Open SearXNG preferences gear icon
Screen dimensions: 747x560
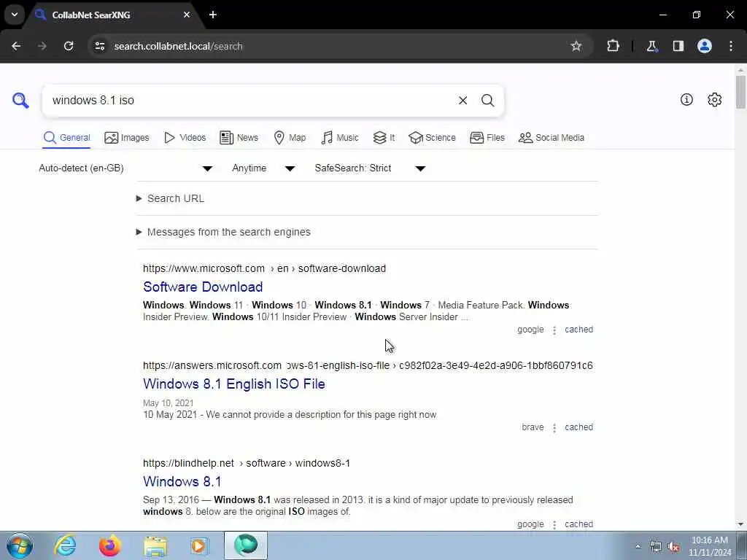pos(715,99)
